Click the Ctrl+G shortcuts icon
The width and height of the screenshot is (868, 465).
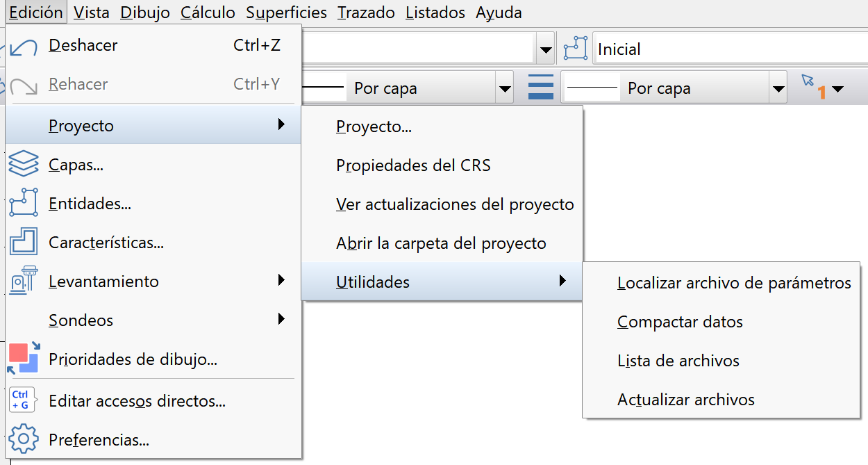coord(23,400)
